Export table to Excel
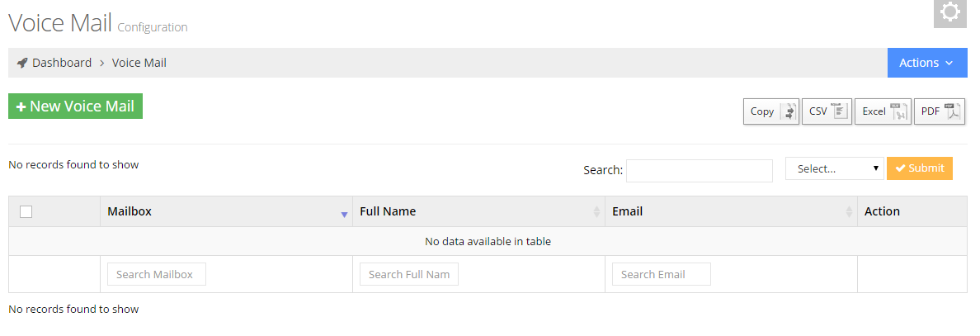This screenshot has width=980, height=336. 883,111
